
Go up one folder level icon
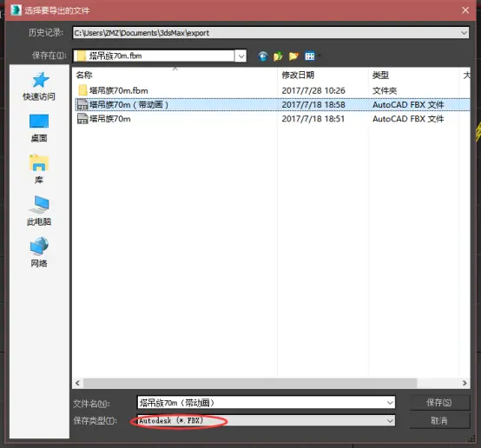[278, 56]
